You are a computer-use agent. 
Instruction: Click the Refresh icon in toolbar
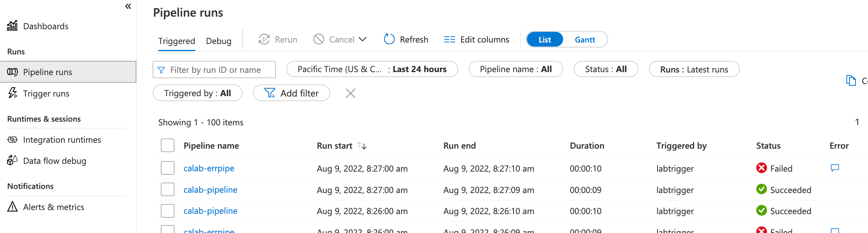tap(389, 39)
